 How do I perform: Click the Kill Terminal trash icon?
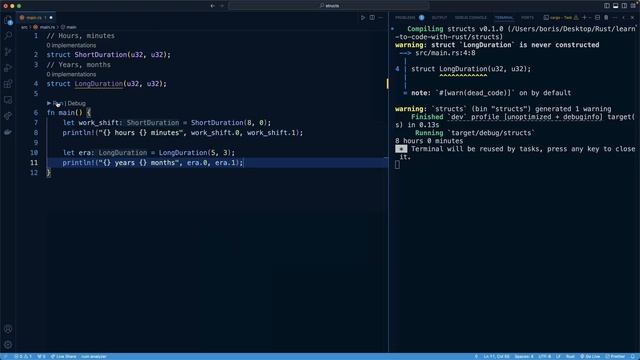pos(606,18)
